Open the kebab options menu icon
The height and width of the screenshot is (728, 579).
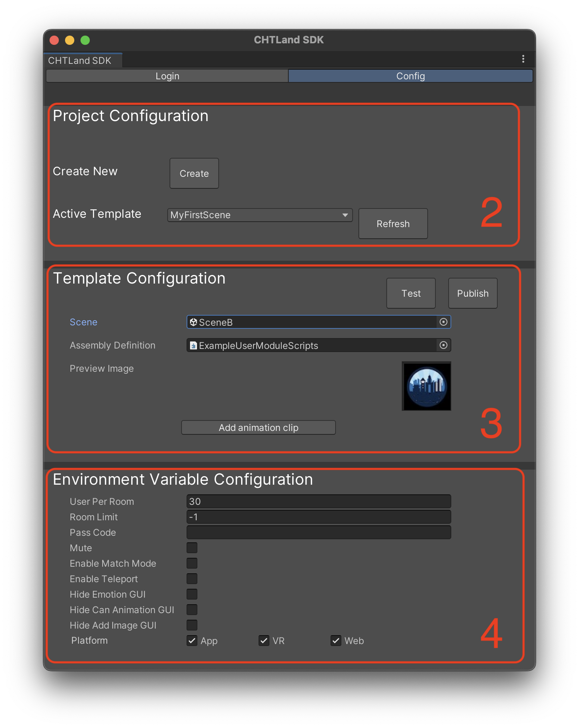coord(523,59)
